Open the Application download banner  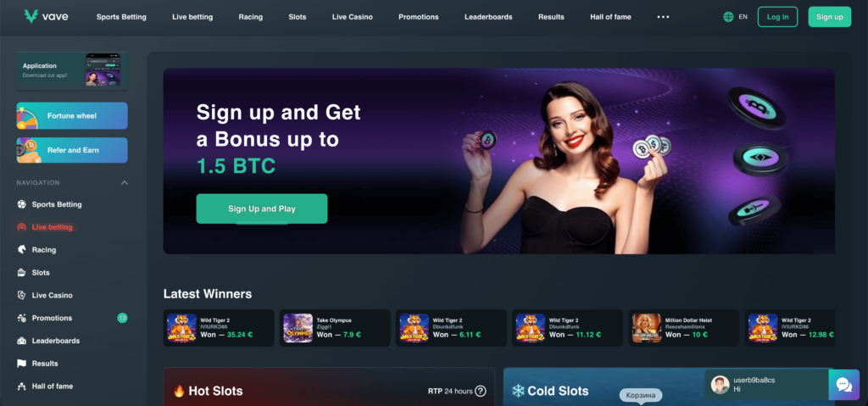(72, 70)
